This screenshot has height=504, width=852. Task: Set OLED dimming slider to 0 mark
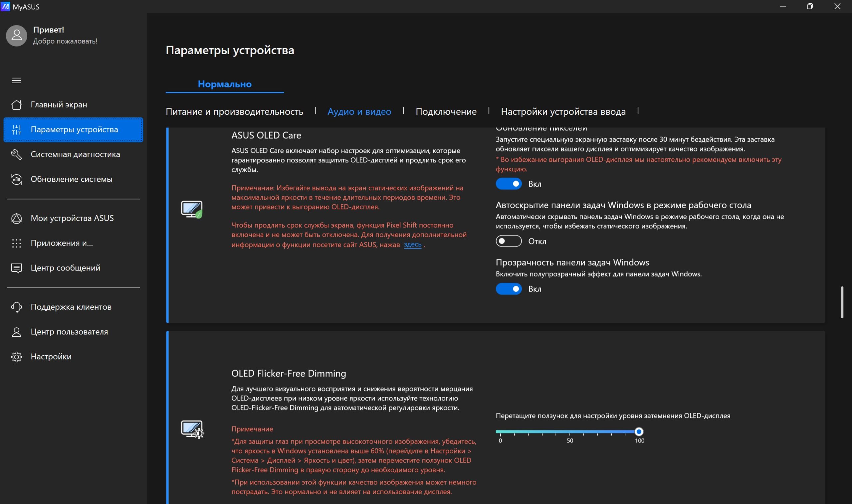click(500, 432)
